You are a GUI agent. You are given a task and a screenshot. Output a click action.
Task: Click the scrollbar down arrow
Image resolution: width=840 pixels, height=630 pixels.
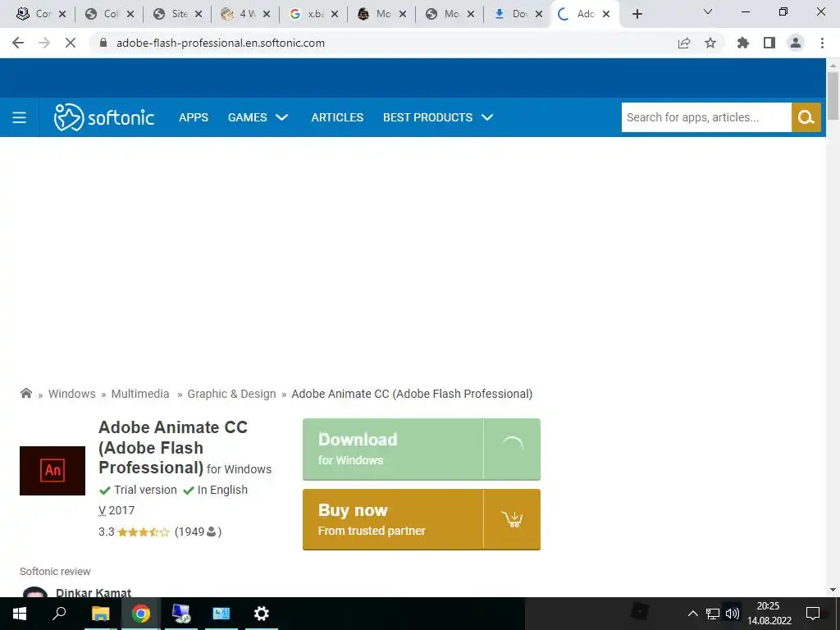click(833, 590)
